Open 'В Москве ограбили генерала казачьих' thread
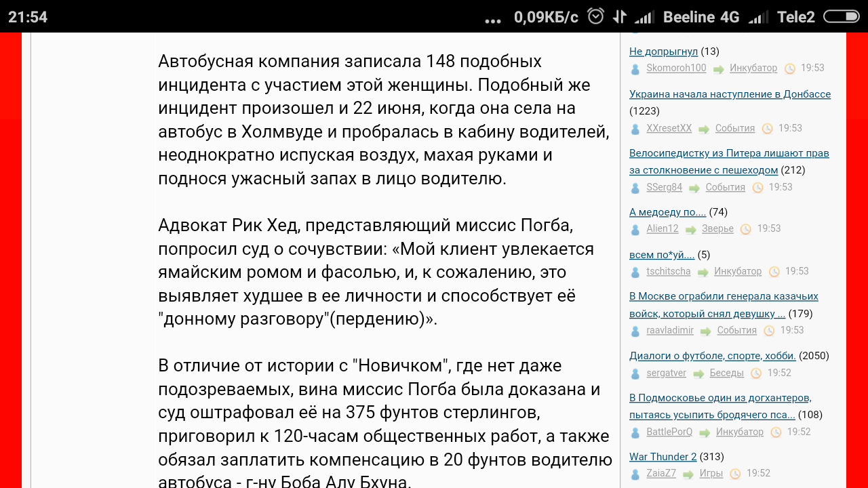 pos(724,305)
